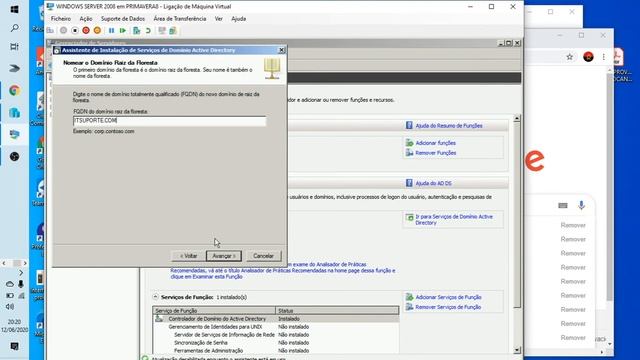Open the Windows Start menu
Viewport: 640px width, 360px height.
[14, 9]
